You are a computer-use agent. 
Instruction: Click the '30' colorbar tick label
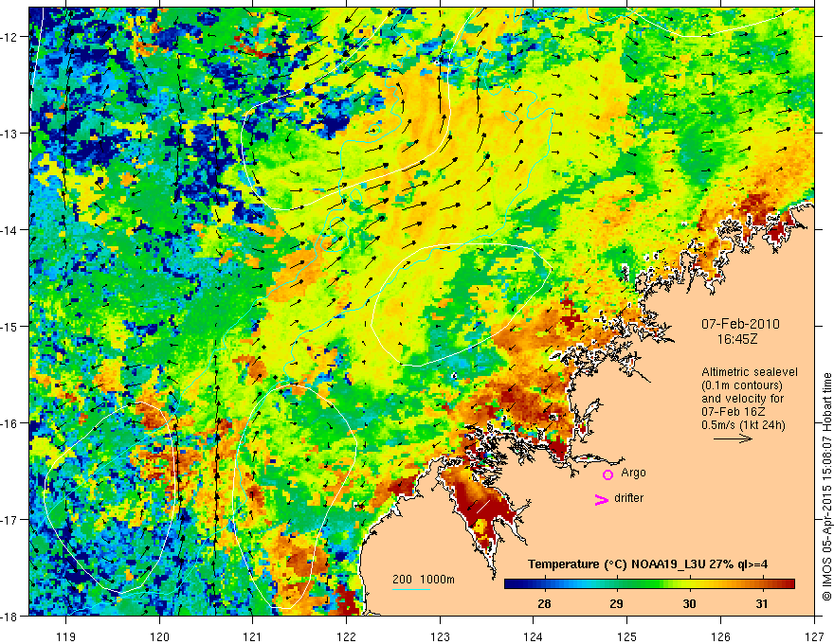click(x=689, y=603)
